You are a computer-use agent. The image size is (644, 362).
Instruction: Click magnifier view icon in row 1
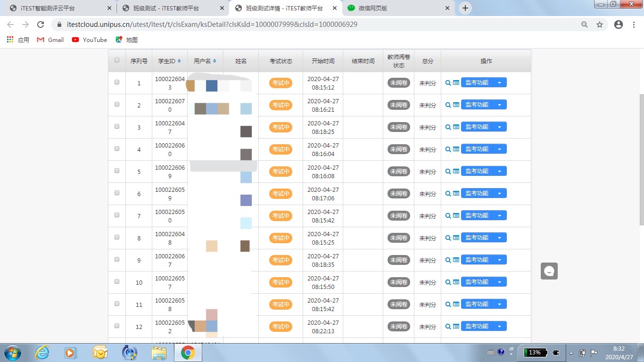tap(448, 83)
